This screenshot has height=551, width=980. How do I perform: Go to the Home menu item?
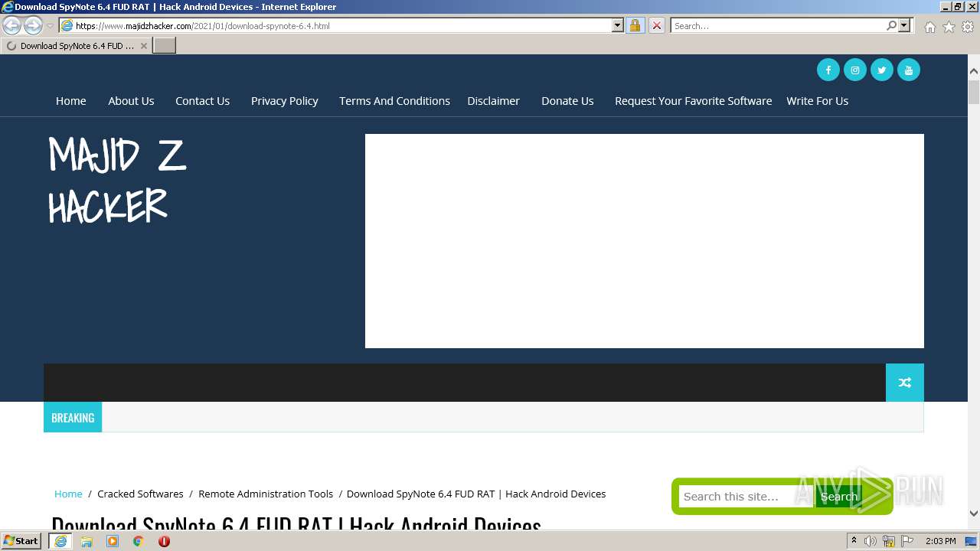[x=70, y=101]
